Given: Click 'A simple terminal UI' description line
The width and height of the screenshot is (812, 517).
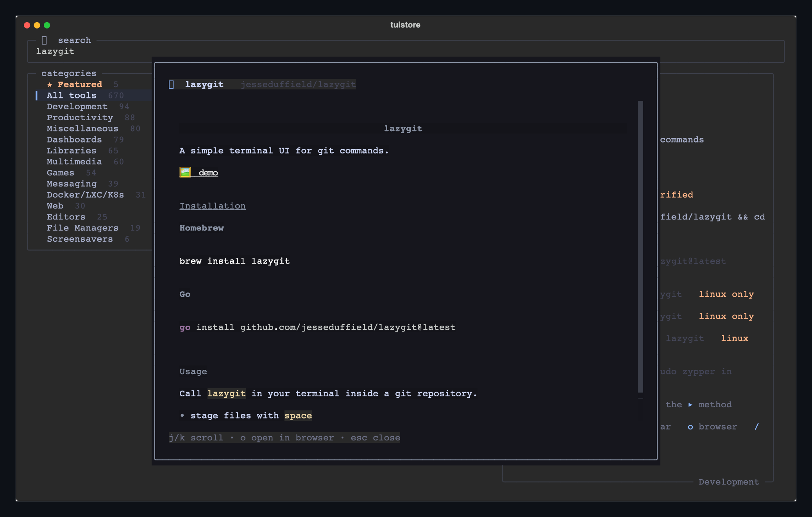Looking at the screenshot, I should pyautogui.click(x=284, y=151).
